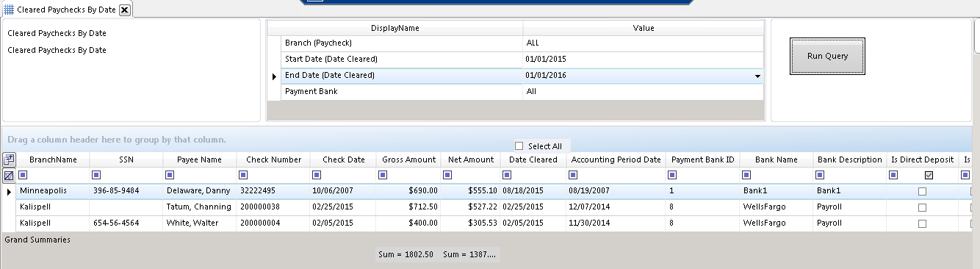Click check number 32222495 cell

click(x=273, y=191)
